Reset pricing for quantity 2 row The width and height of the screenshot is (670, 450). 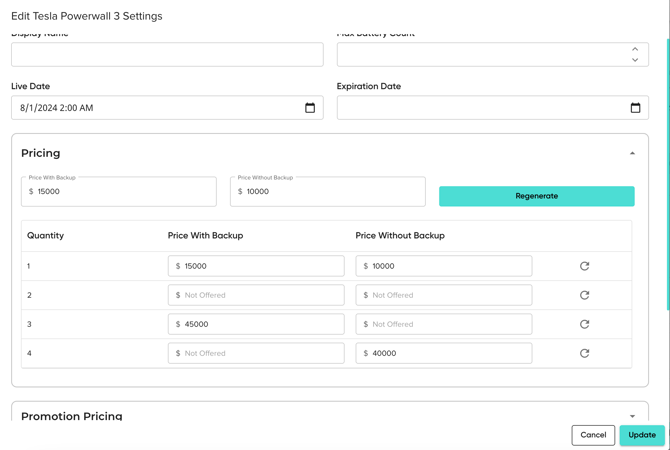(x=584, y=295)
